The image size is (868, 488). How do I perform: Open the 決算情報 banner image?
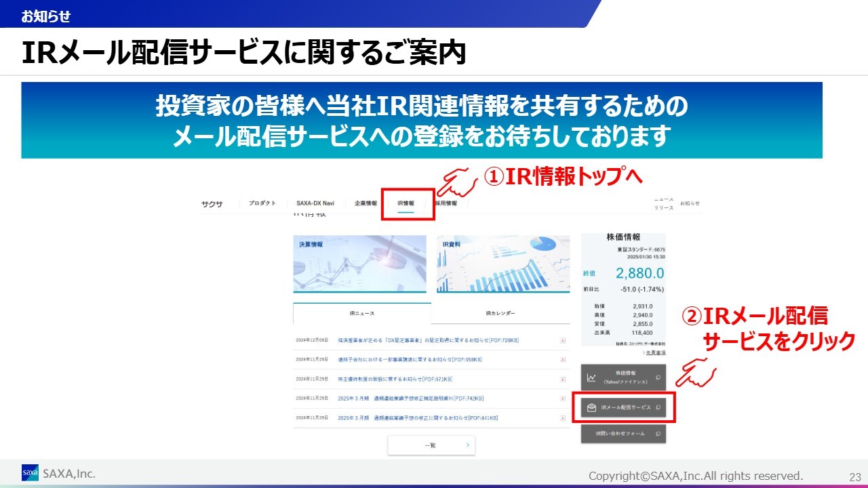tap(360, 264)
